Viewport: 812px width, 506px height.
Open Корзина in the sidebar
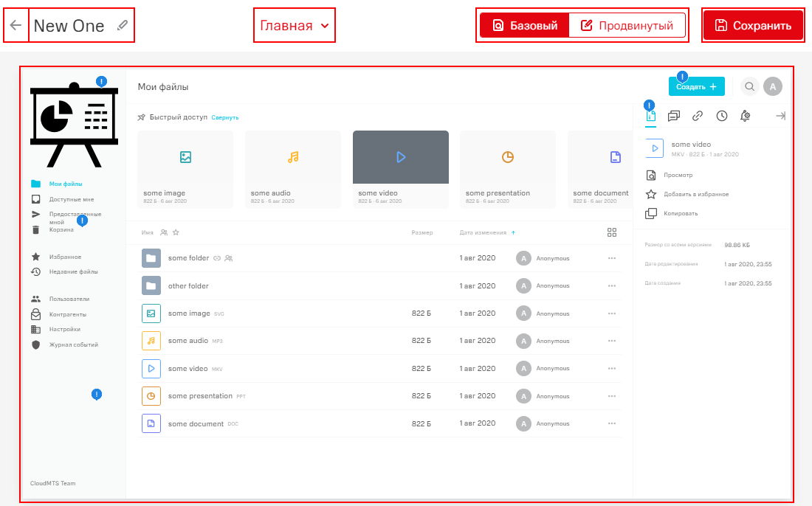tap(61, 229)
